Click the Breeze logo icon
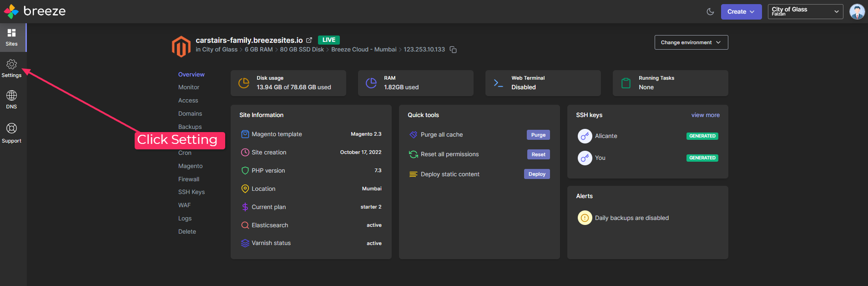This screenshot has width=868, height=286. pyautogui.click(x=11, y=11)
